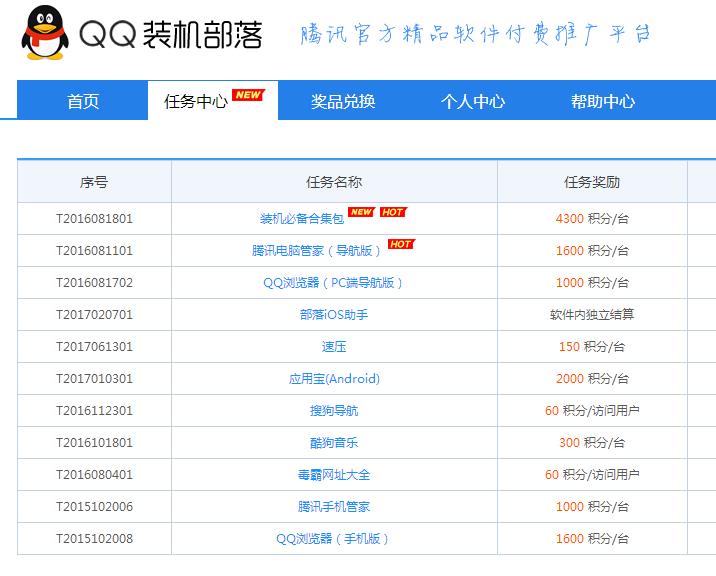Click the 任务名称 column header

[x=334, y=182]
